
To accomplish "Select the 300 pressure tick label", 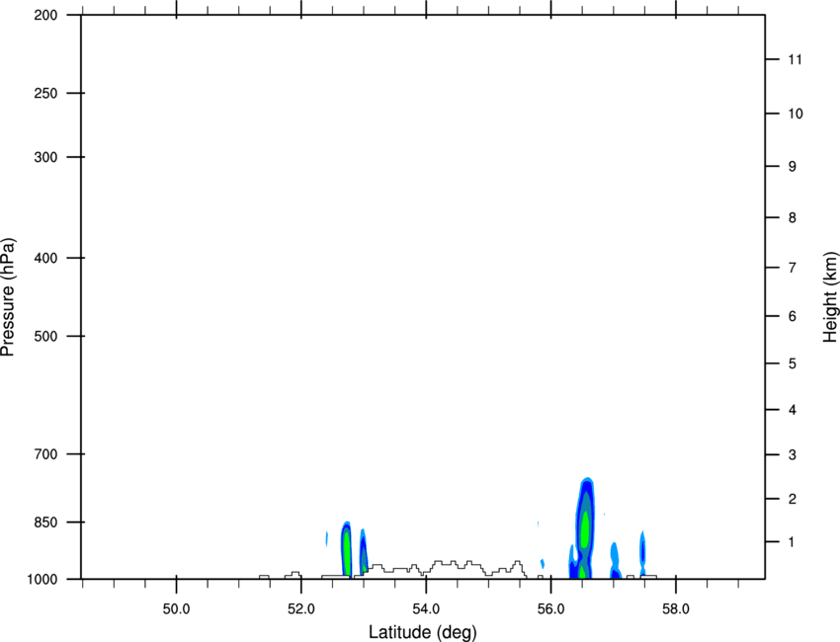I will pos(46,157).
